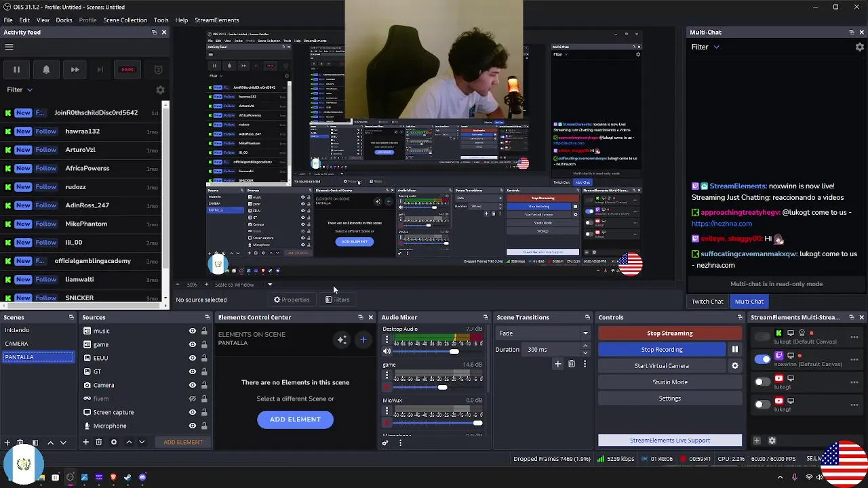This screenshot has width=868, height=488.
Task: Show the hidden fivem source
Action: (x=193, y=399)
